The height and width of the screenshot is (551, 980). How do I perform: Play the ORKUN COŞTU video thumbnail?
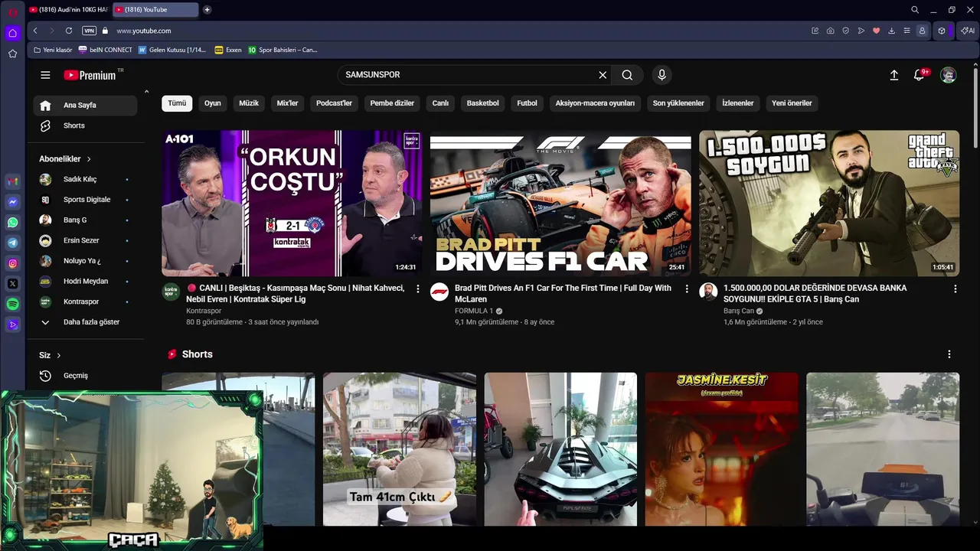click(x=292, y=203)
